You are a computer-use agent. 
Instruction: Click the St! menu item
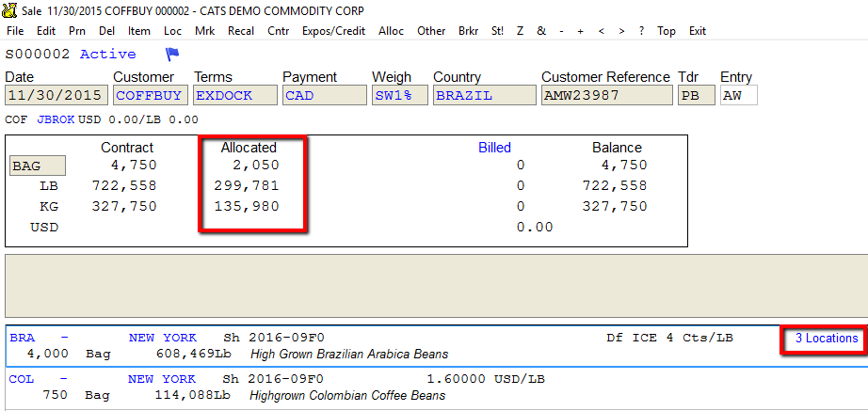click(x=497, y=31)
